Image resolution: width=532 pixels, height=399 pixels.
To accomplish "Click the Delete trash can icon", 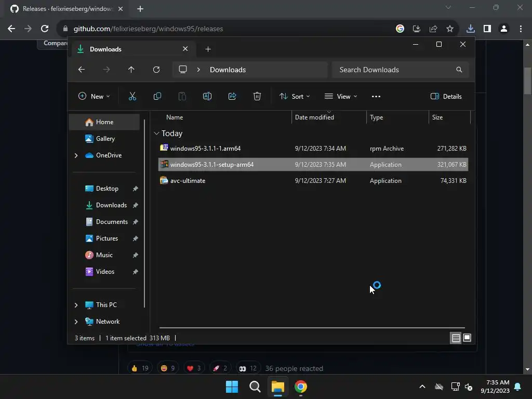I will coord(257,96).
